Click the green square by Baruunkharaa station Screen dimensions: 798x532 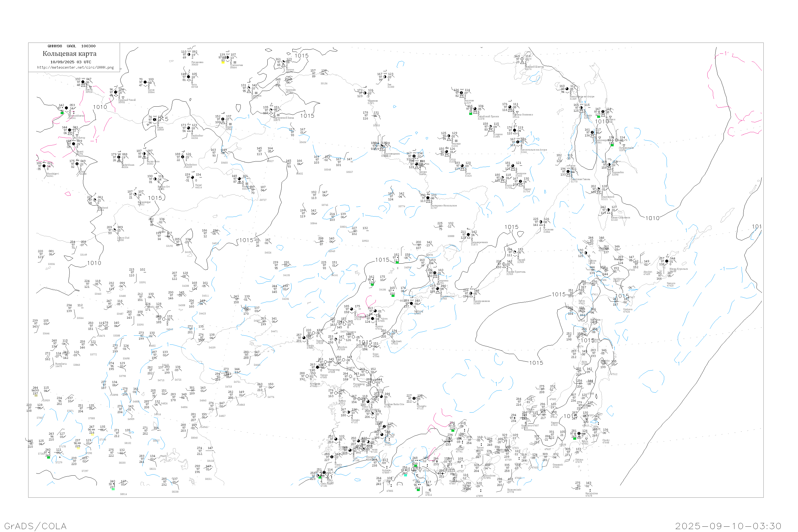[x=62, y=113]
